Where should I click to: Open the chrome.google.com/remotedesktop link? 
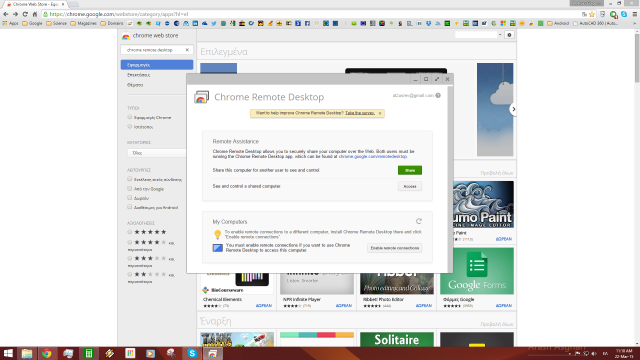(x=373, y=156)
